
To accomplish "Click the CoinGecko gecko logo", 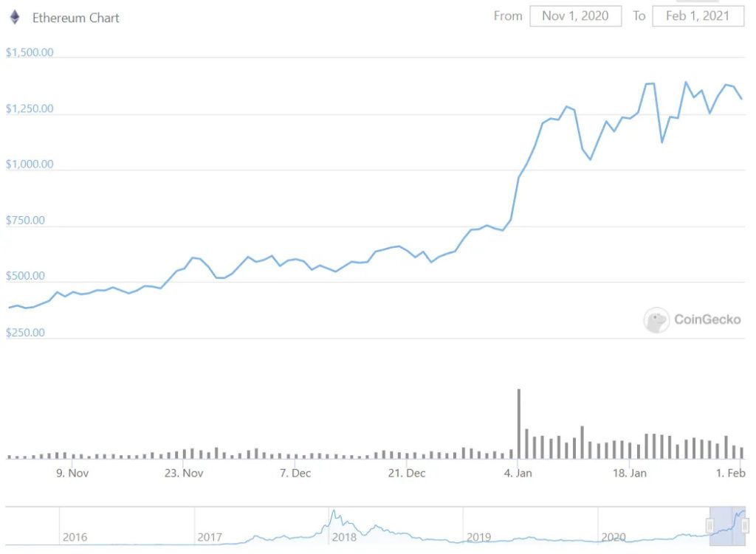I will pyautogui.click(x=656, y=320).
